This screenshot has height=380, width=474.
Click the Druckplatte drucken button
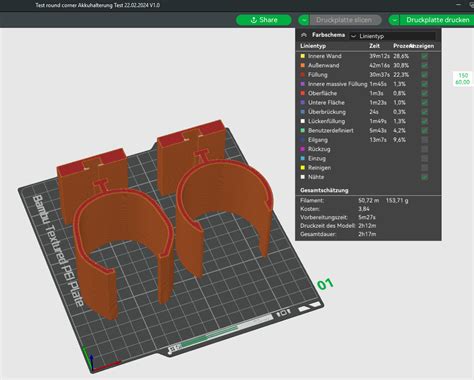(x=437, y=20)
